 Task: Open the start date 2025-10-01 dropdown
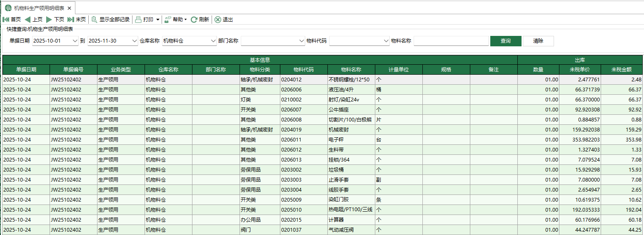coord(75,41)
